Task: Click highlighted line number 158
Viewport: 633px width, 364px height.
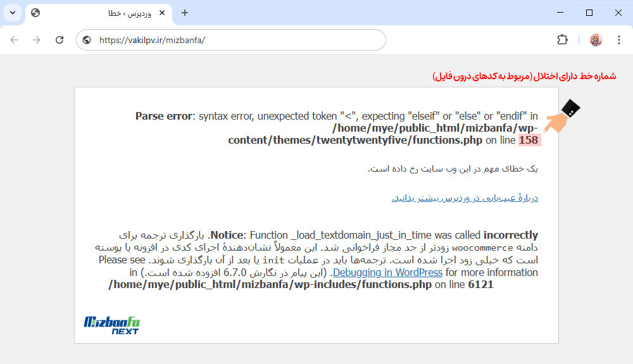Action: tap(529, 140)
